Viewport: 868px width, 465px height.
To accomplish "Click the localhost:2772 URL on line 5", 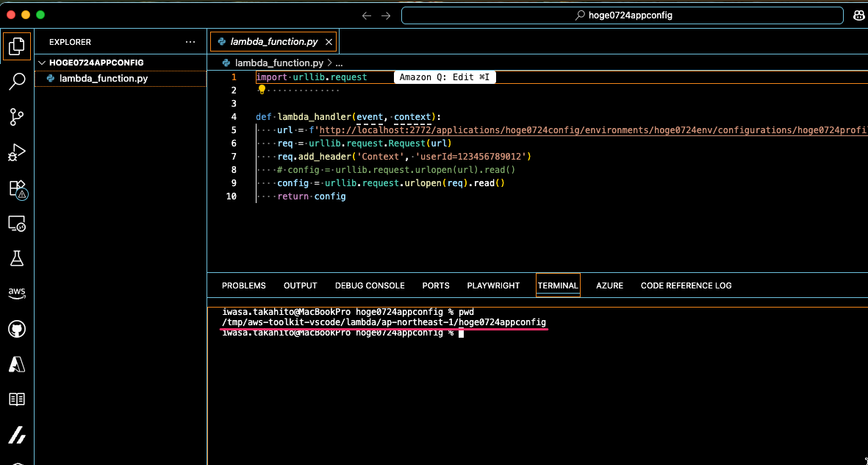I will click(x=593, y=130).
